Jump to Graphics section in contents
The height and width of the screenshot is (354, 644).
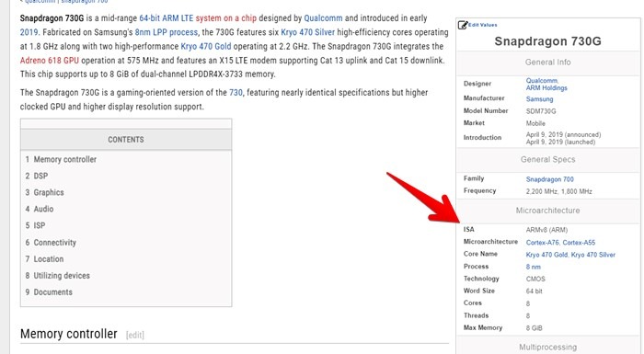coord(44,192)
